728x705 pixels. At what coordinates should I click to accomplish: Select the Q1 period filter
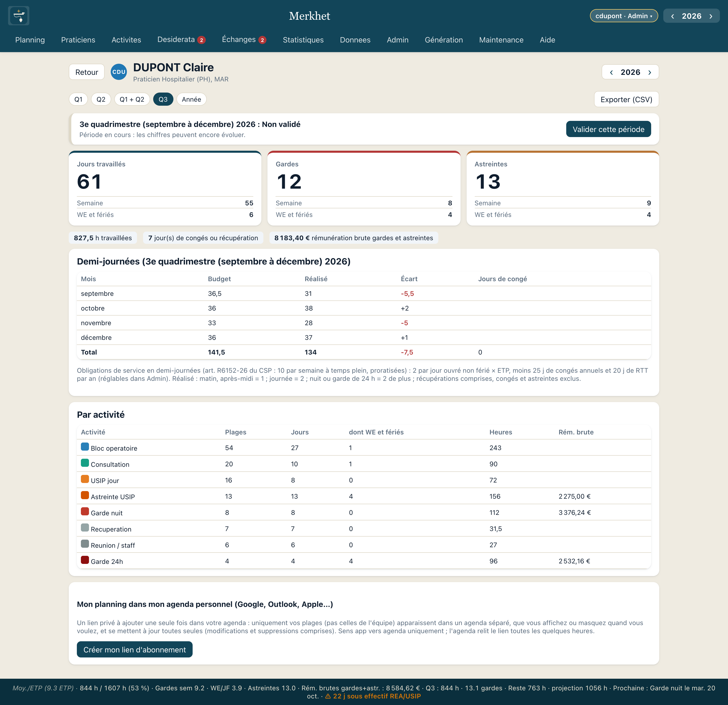pos(78,99)
